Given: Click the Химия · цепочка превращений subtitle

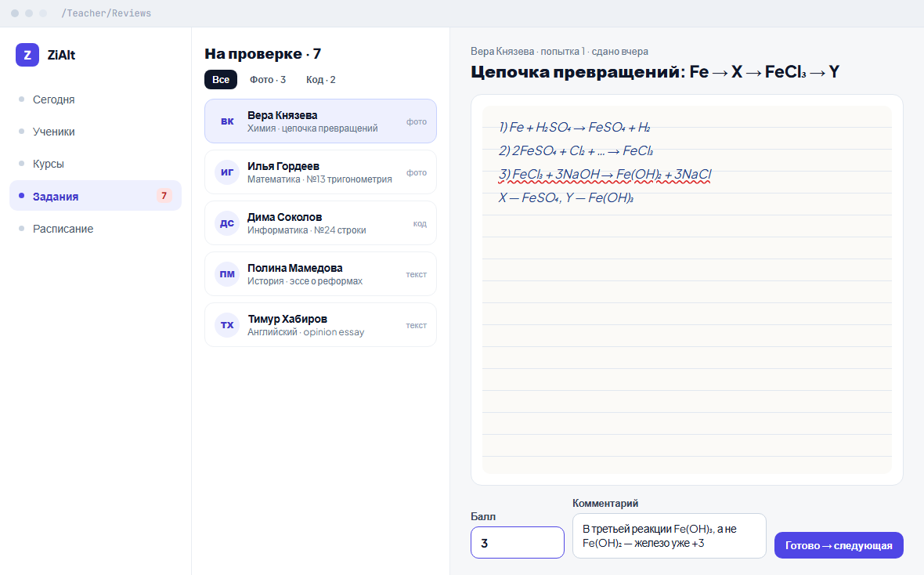Looking at the screenshot, I should tap(312, 128).
